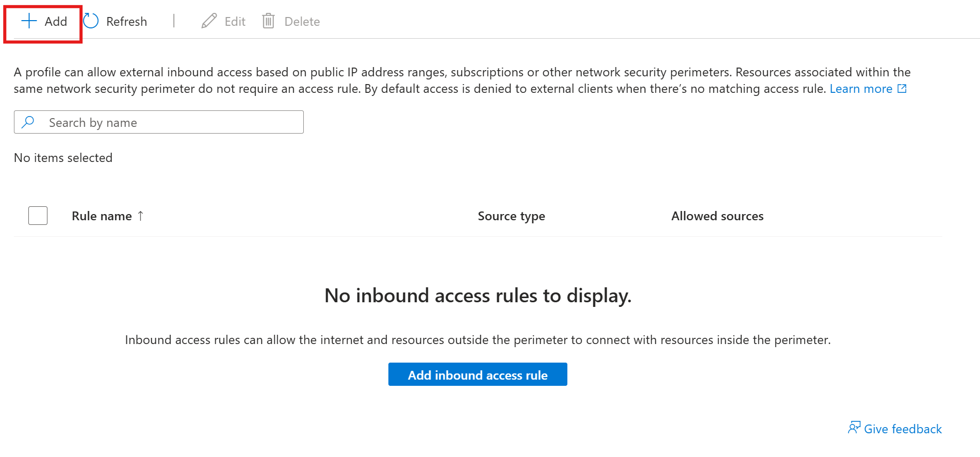
Task: Toggle the select-all rules checkbox
Action: (x=38, y=216)
